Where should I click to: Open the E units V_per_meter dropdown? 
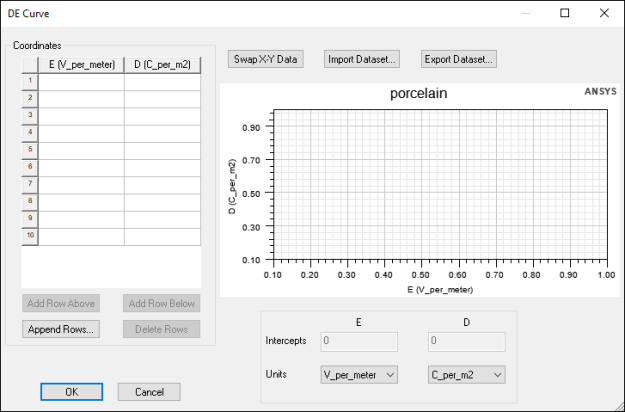359,375
